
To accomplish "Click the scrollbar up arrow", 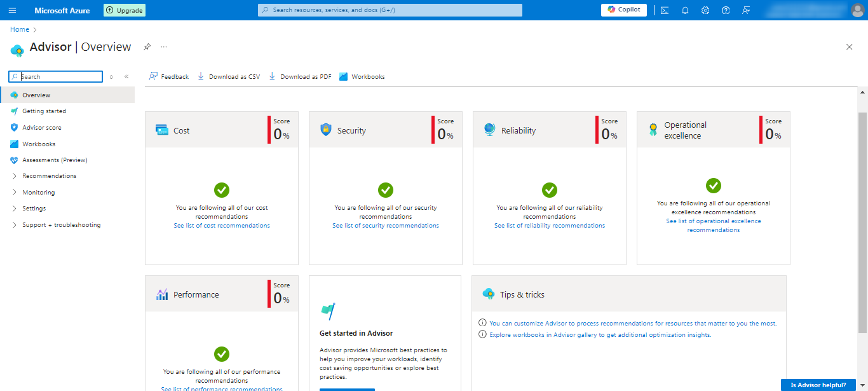I will tap(862, 92).
